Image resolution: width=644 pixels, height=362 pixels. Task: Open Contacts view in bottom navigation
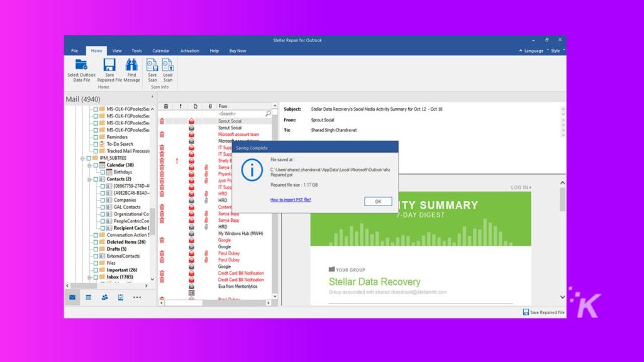pos(105,297)
